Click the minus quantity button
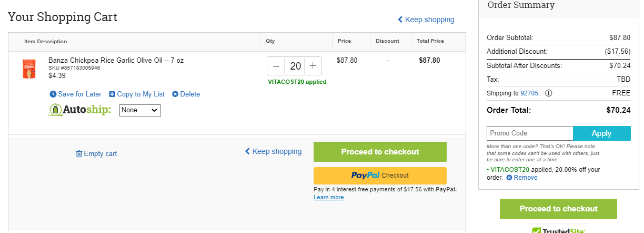Image resolution: width=644 pixels, height=233 pixels. coord(276,66)
